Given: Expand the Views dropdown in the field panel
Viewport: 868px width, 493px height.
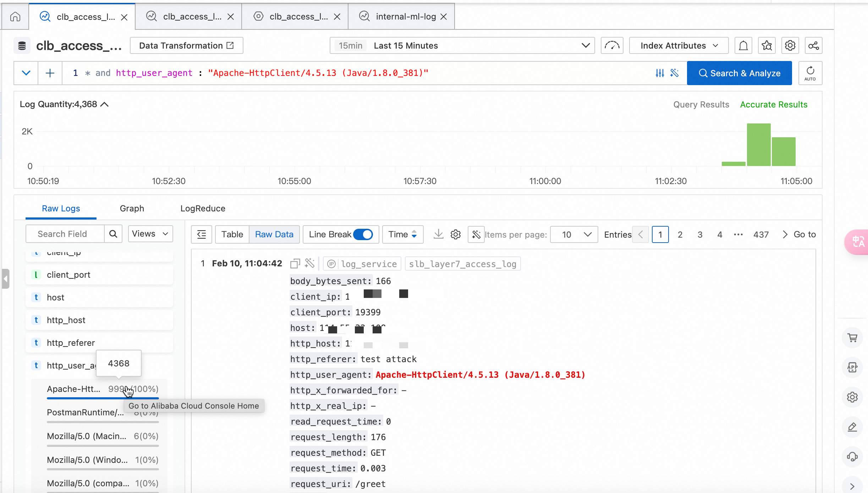Looking at the screenshot, I should pyautogui.click(x=150, y=234).
